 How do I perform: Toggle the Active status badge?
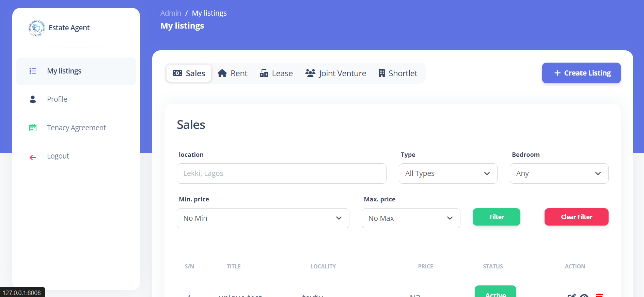(495, 293)
